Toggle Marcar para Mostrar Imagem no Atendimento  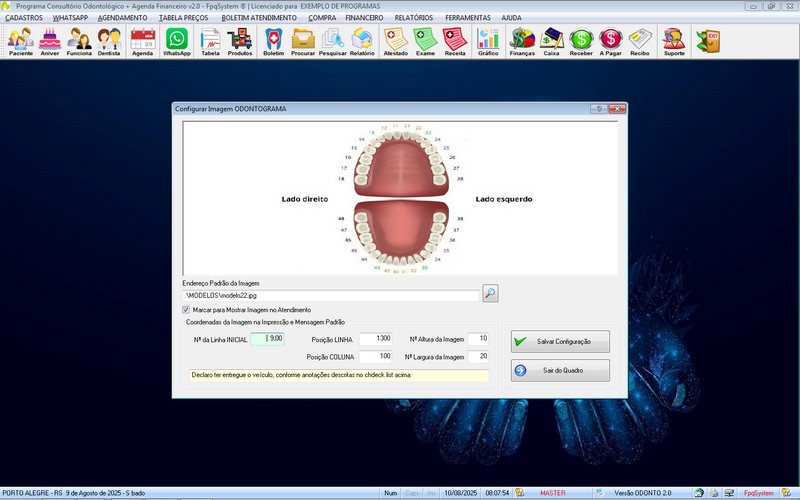pos(186,310)
